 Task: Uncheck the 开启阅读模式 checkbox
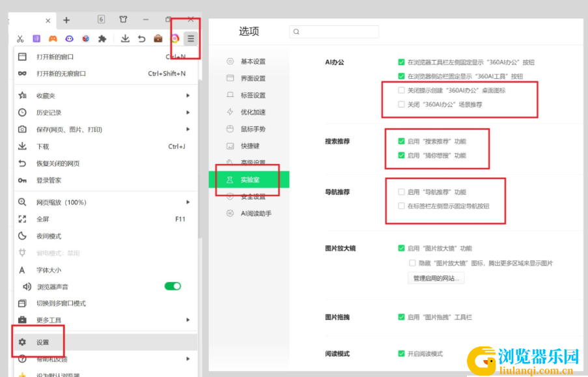(401, 354)
